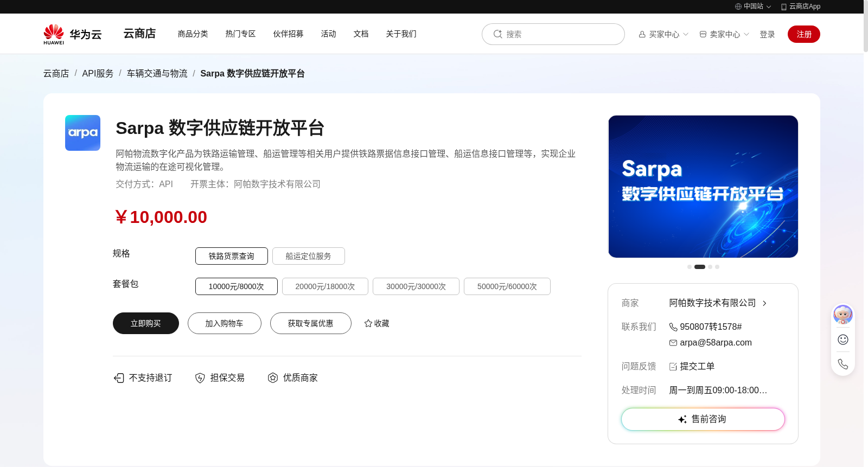Choose the 30000元/30000次 package

[416, 286]
